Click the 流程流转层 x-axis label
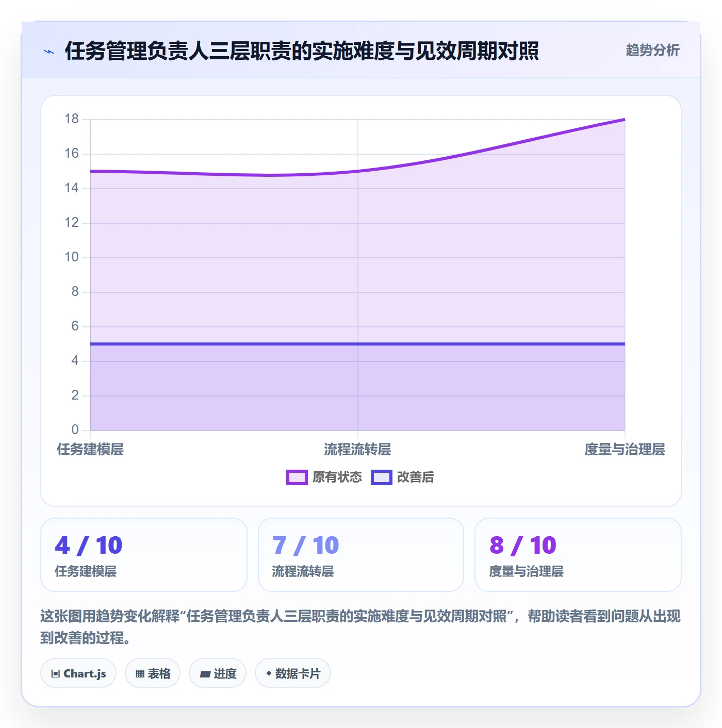 coord(357,450)
